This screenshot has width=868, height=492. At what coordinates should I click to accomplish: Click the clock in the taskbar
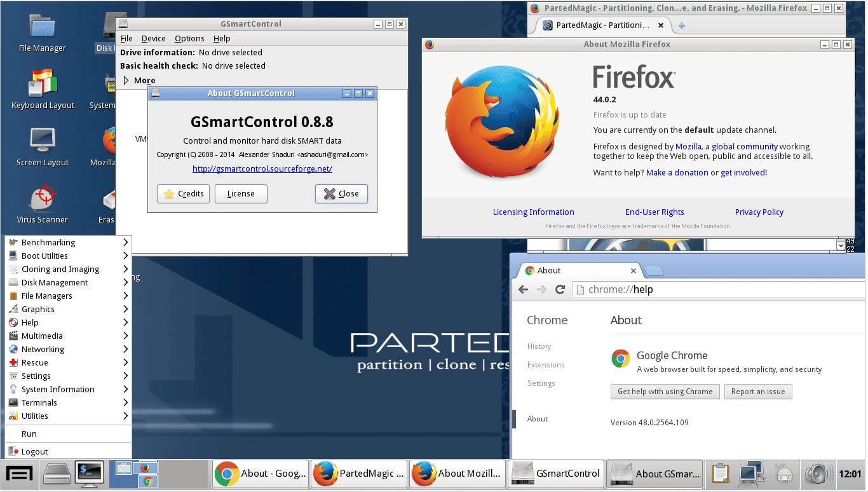click(x=850, y=474)
